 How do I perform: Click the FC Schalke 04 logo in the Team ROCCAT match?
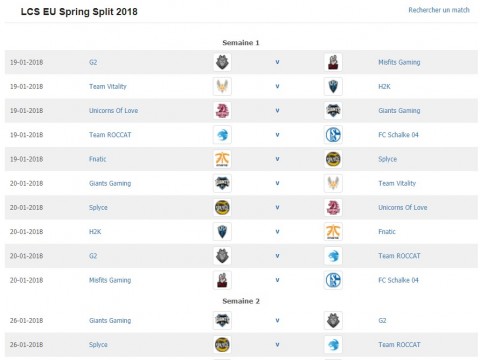click(333, 135)
